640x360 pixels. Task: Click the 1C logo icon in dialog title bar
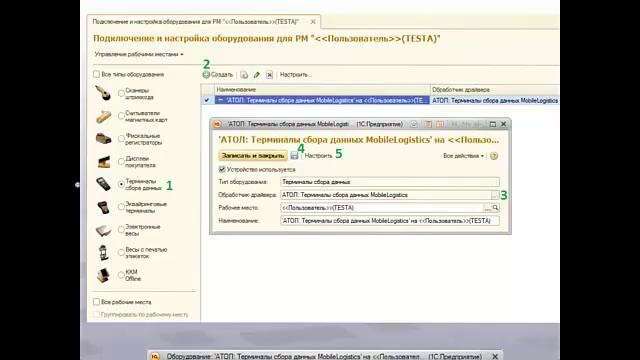point(218,124)
